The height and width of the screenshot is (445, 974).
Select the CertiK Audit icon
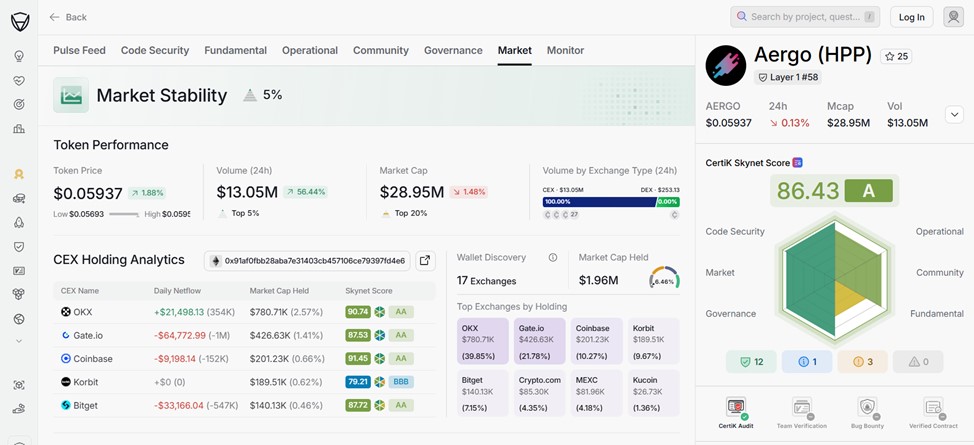point(736,408)
